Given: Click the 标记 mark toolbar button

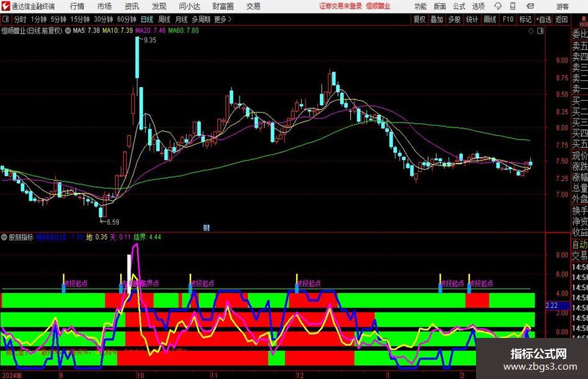Looking at the screenshot, I should coord(525,19).
